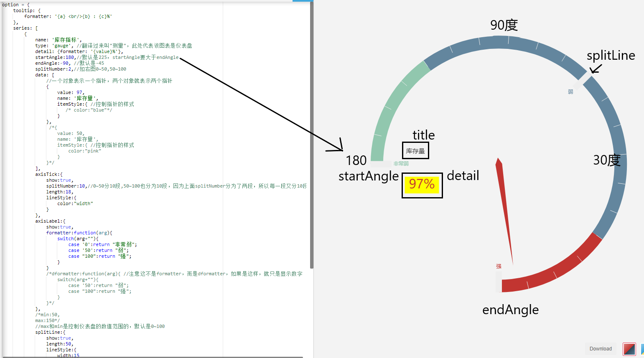Click the commented dformatter function code line

[174, 274]
